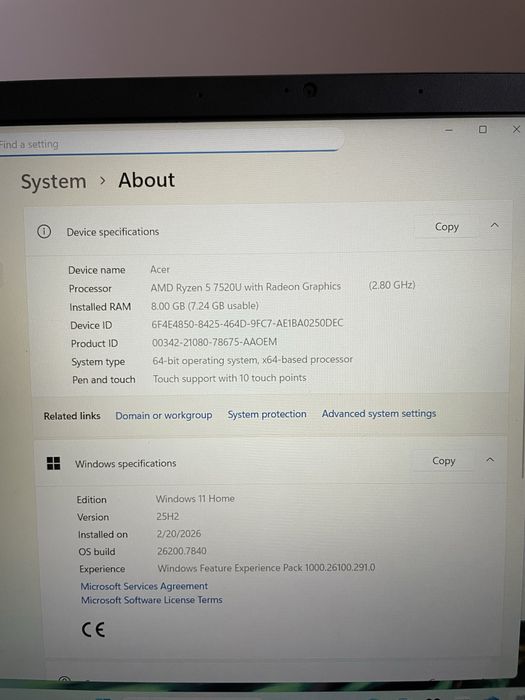Open Advanced system settings link

coord(379,413)
